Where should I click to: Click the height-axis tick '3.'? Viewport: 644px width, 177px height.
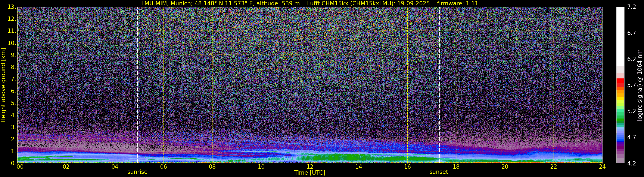tap(14, 127)
